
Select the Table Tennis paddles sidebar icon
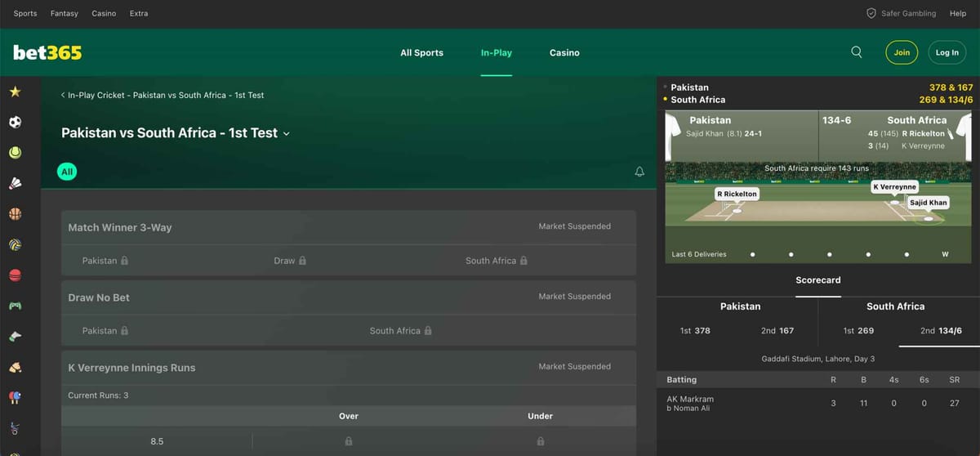[15, 398]
